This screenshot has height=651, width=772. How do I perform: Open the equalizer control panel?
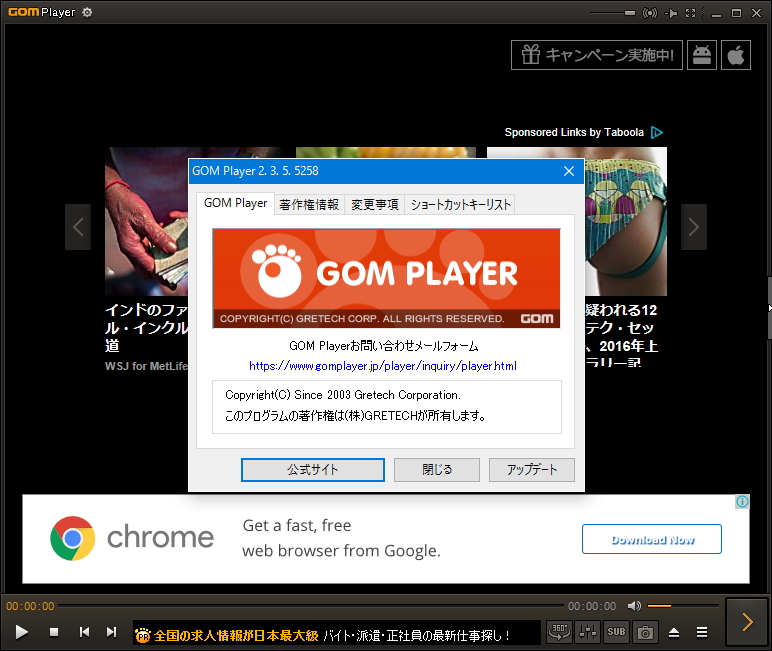(588, 632)
